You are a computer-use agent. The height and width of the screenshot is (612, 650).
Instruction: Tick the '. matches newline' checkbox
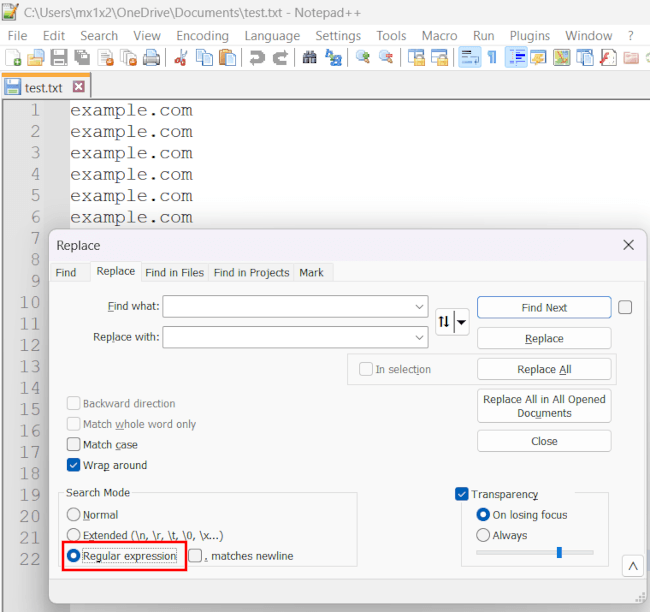coord(195,556)
